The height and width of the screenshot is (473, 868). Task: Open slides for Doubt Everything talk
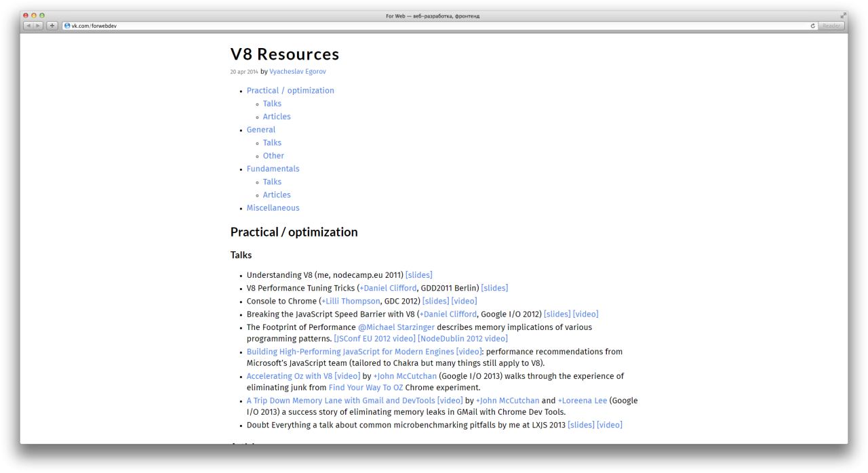581,425
